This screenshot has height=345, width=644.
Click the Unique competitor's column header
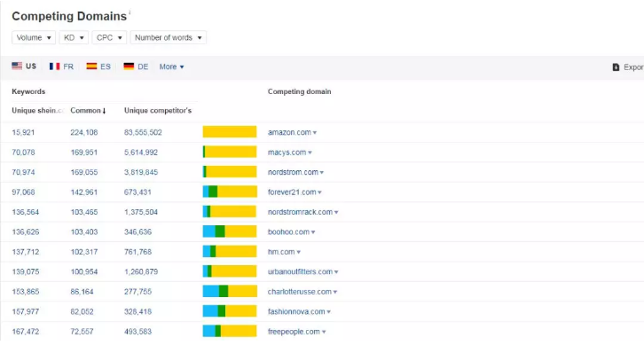[158, 111]
